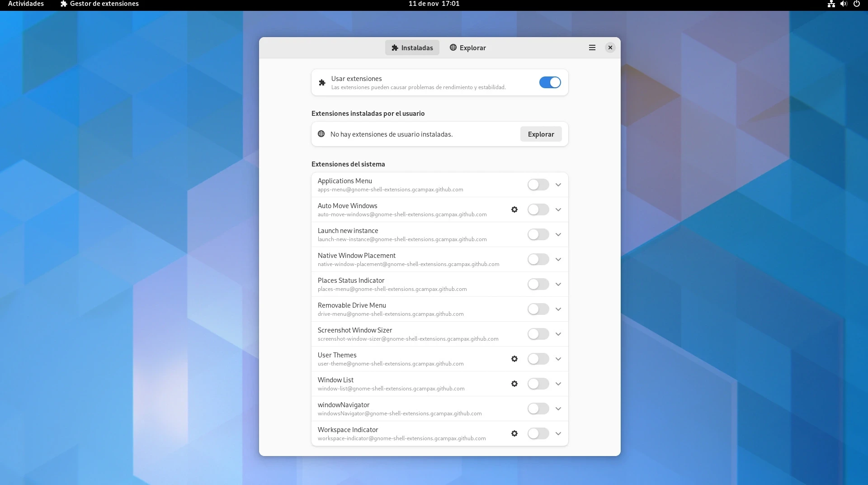Click the network status icon
The height and width of the screenshot is (485, 868).
click(x=831, y=4)
